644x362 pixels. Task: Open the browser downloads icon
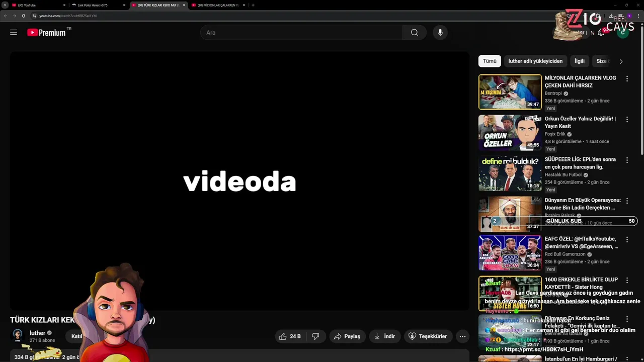coord(611,16)
